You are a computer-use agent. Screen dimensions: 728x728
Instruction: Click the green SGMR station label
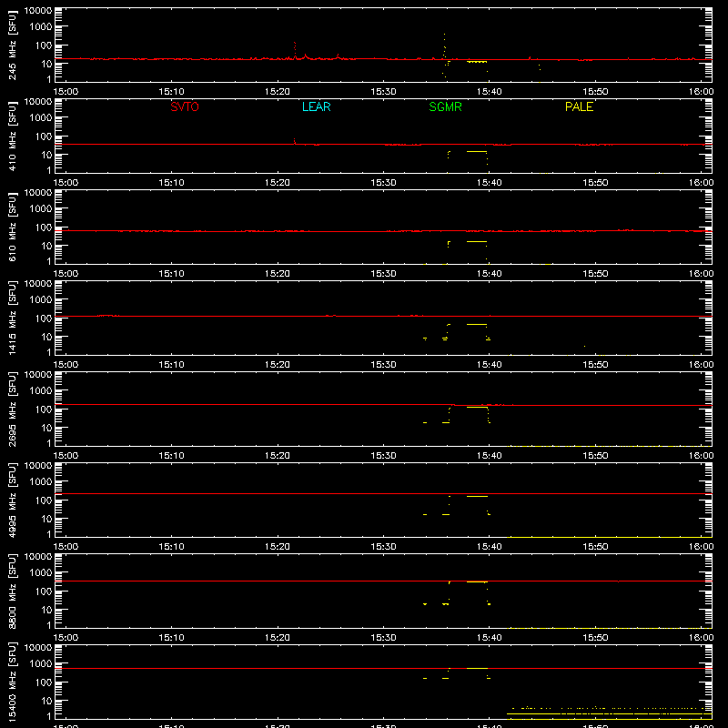coord(445,106)
